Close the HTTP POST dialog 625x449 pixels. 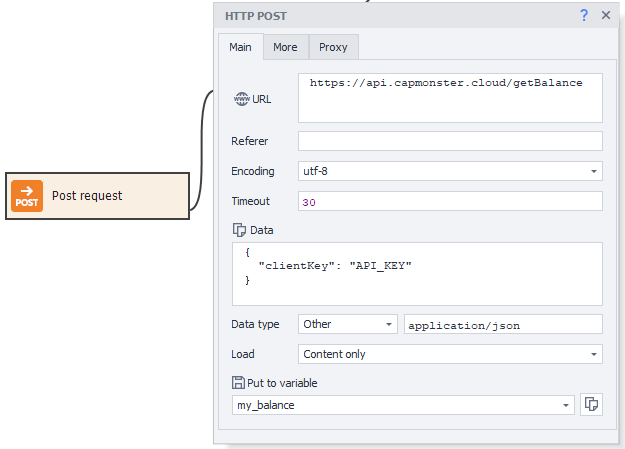coord(605,15)
